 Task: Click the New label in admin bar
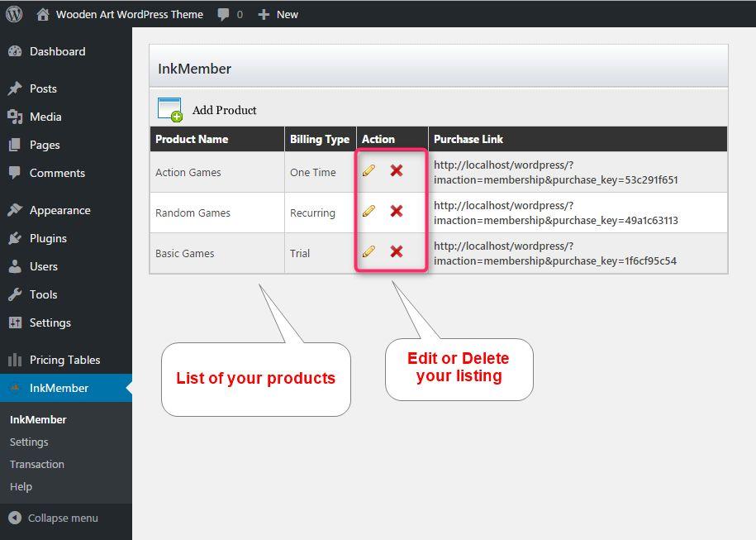pos(288,15)
